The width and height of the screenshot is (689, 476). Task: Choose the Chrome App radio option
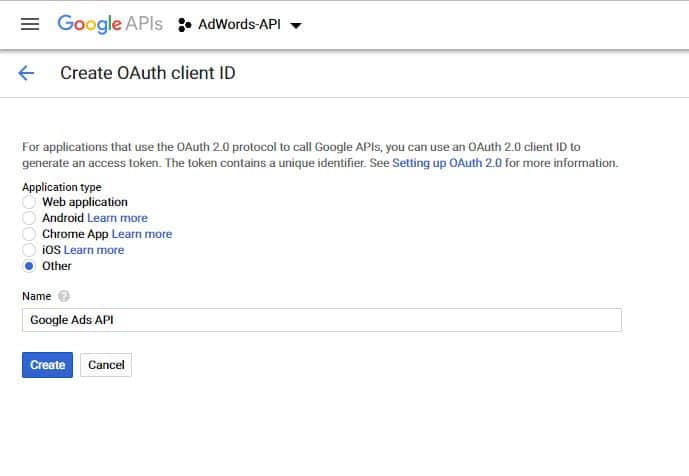point(29,234)
